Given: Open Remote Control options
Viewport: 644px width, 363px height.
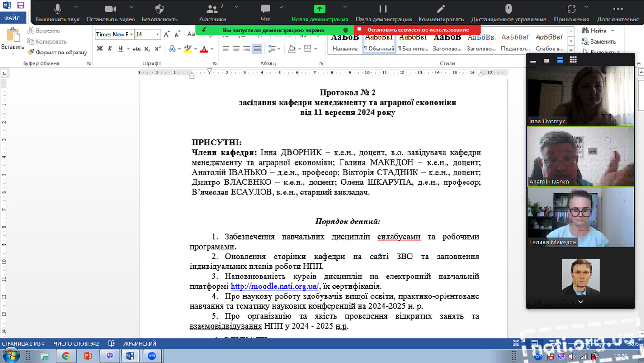Looking at the screenshot, I should pyautogui.click(x=508, y=12).
